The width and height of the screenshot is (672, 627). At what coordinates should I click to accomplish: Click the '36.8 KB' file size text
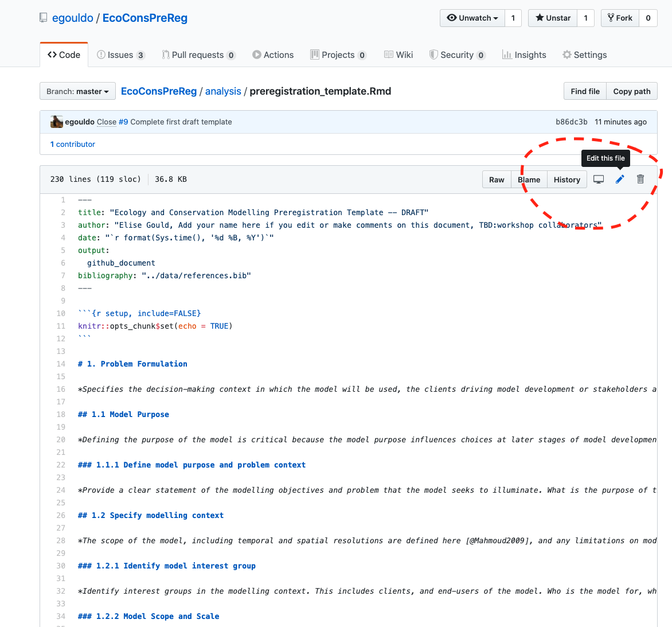click(170, 179)
